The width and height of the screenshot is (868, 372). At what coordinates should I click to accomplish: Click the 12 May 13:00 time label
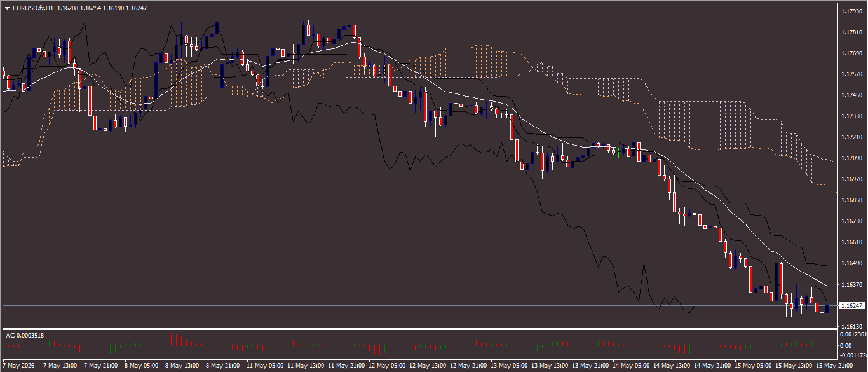[x=428, y=366]
